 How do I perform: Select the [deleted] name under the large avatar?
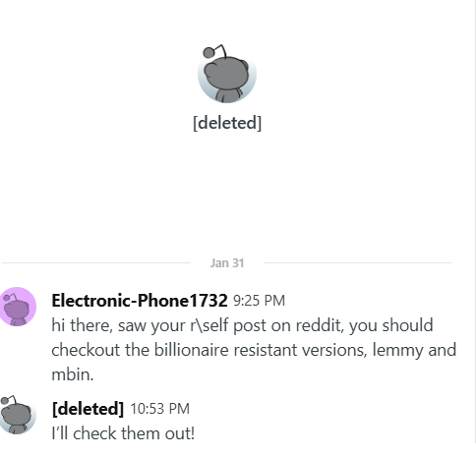227,123
